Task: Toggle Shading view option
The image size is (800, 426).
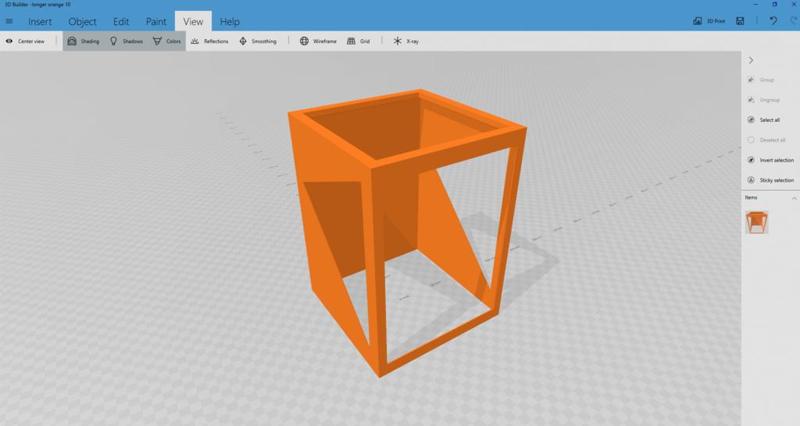Action: (x=83, y=41)
